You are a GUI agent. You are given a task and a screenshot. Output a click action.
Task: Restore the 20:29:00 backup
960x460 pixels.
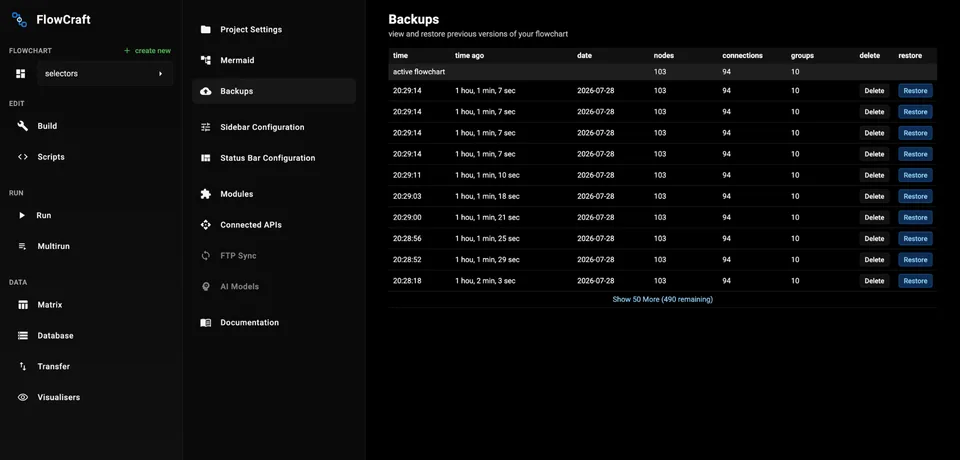[915, 217]
